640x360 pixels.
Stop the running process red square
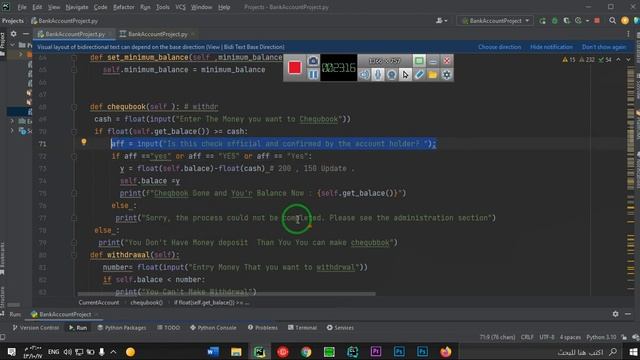(597, 21)
